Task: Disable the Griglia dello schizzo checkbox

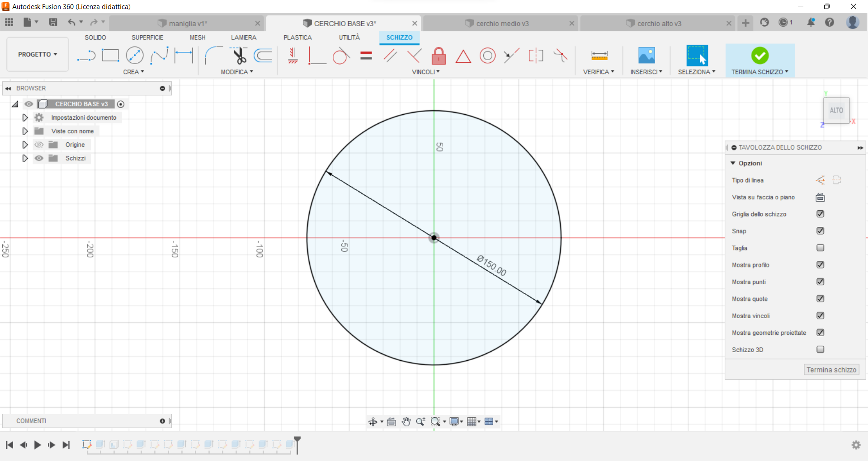Action: pos(821,214)
